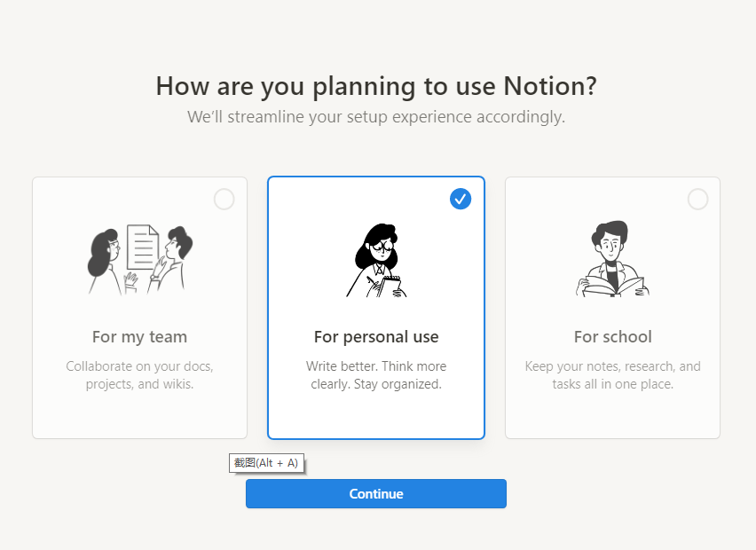Click the For my team heading text
This screenshot has width=756, height=550.
click(139, 337)
